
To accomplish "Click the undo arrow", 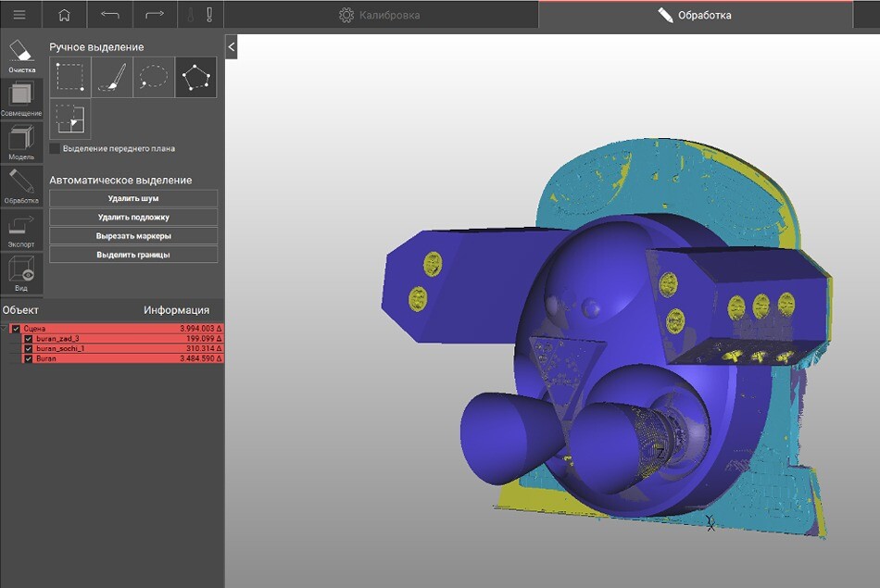I will (109, 15).
